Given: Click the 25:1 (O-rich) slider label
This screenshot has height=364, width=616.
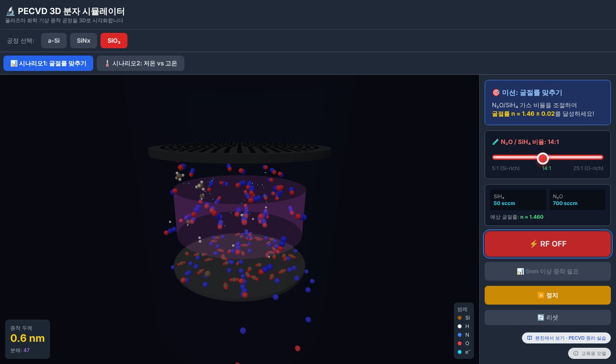Looking at the screenshot, I should tap(588, 168).
